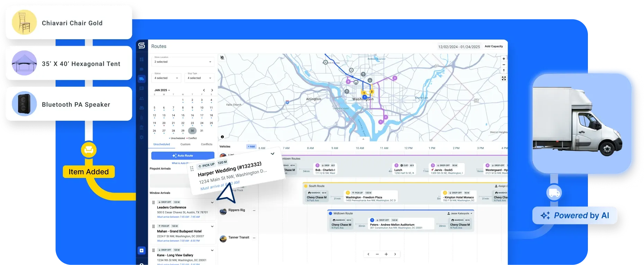Click the Rippers Rig vehicle avatar
The image size is (644, 265).
223,211
